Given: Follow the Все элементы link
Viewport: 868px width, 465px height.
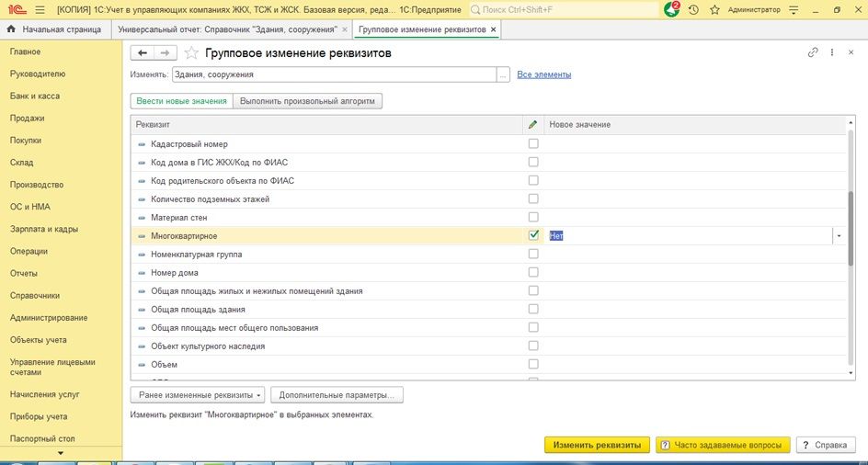Looking at the screenshot, I should pyautogui.click(x=543, y=74).
